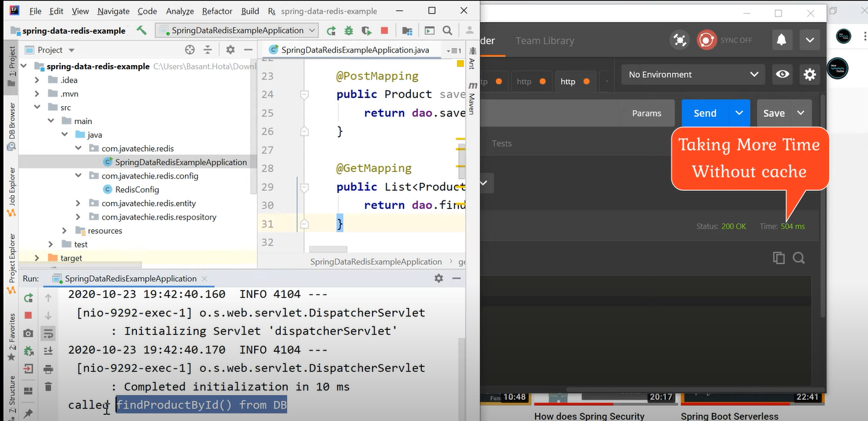Select RedisConfig in the project tree
This screenshot has width=868, height=421.
point(137,190)
